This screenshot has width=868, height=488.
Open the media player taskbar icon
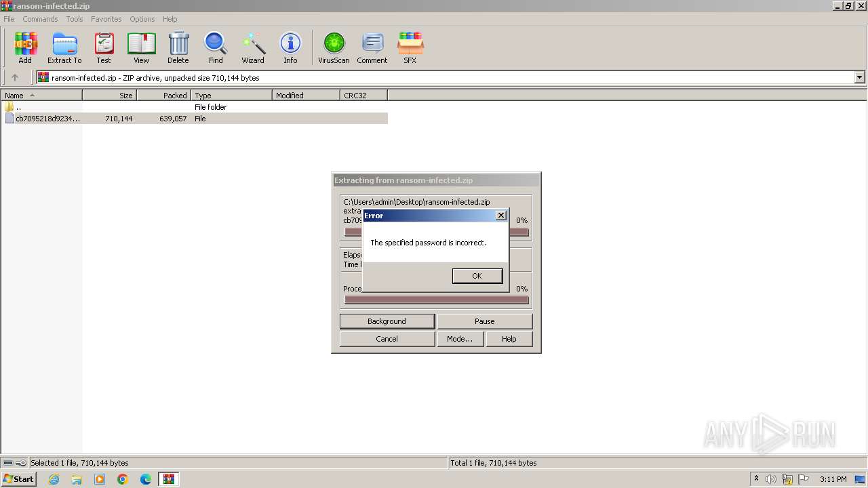(x=100, y=479)
